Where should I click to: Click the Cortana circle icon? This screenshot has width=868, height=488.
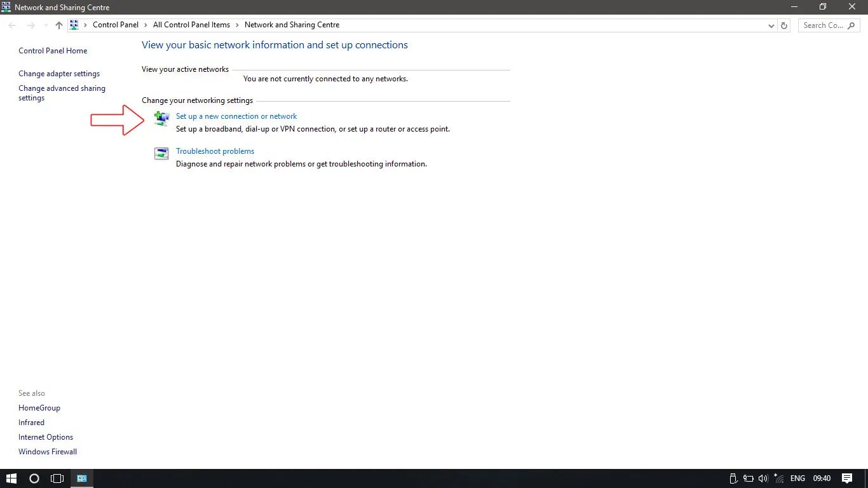click(34, 478)
